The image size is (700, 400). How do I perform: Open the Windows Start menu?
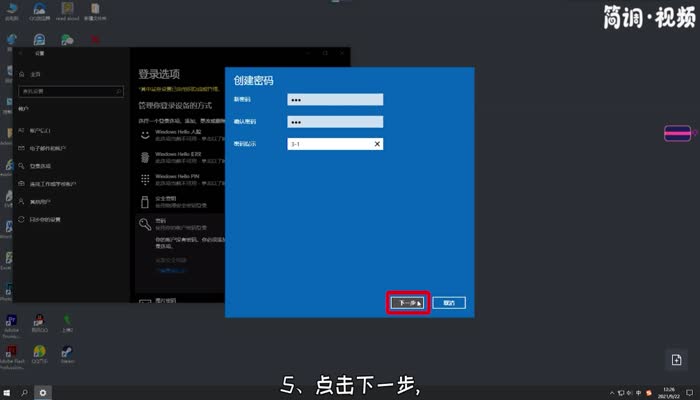pos(7,393)
